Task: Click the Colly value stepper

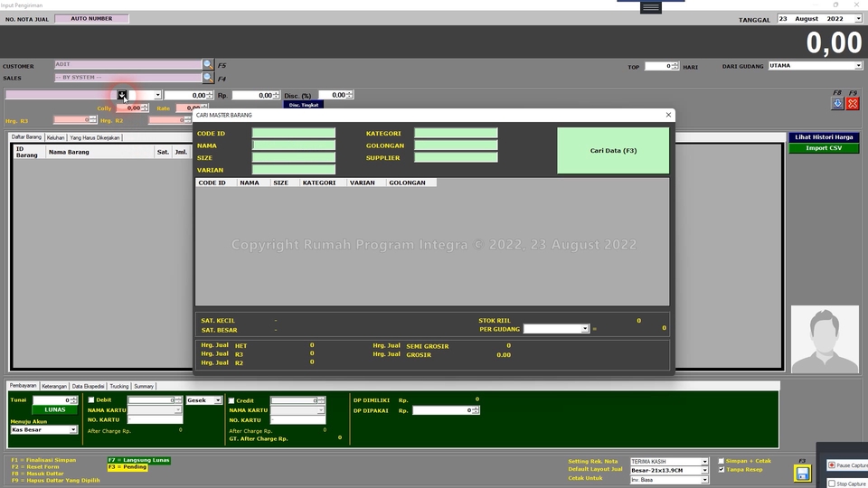Action: tap(145, 108)
